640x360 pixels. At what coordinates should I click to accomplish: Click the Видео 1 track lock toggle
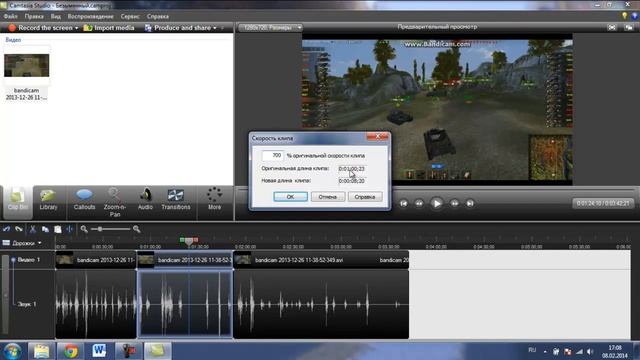(13, 260)
